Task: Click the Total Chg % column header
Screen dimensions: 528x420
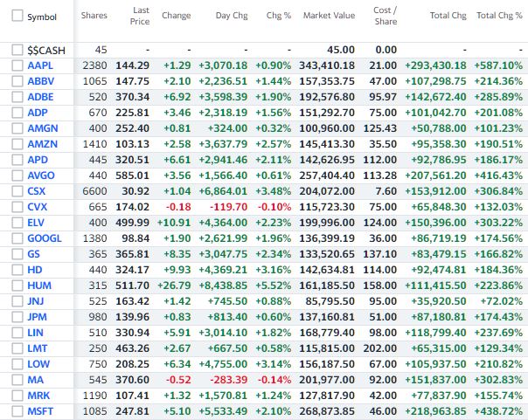Action: point(499,17)
